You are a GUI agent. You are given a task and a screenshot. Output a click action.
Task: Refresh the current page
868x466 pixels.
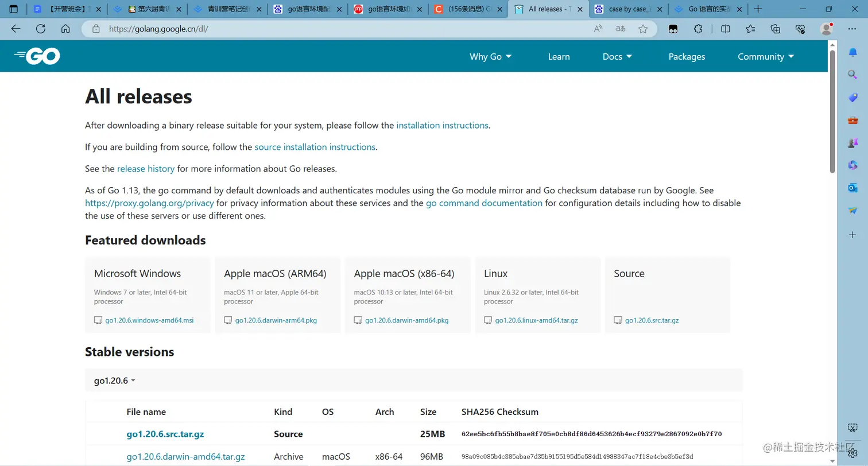pyautogui.click(x=41, y=29)
